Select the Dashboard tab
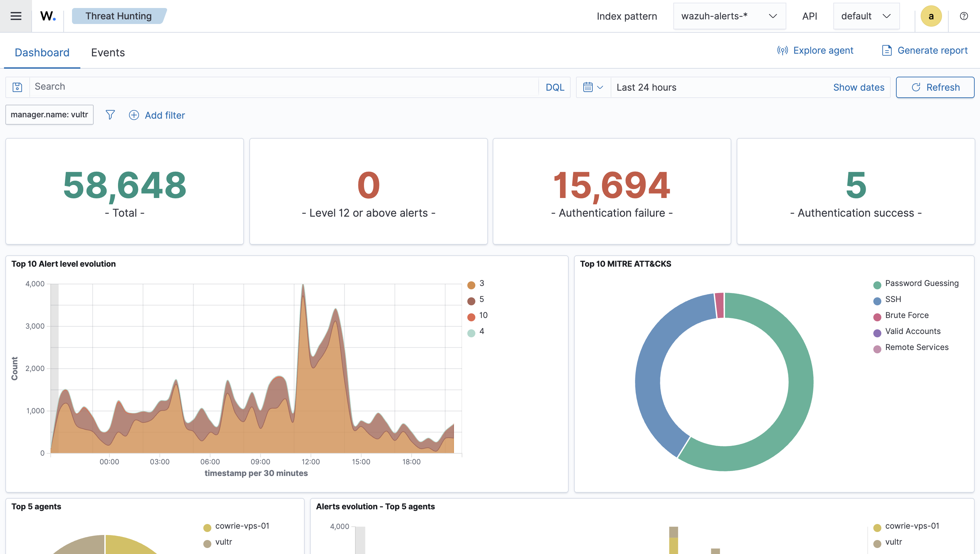This screenshot has height=554, width=980. pyautogui.click(x=42, y=53)
